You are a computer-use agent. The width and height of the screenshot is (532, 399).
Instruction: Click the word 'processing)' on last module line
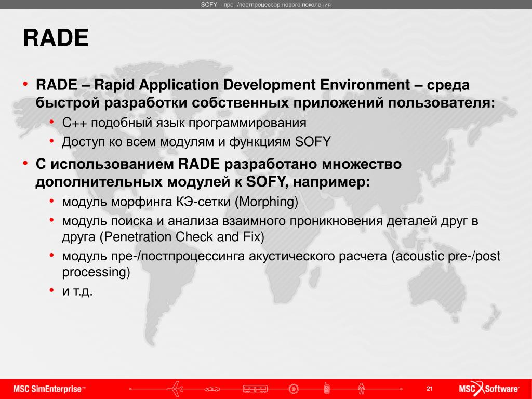pyautogui.click(x=96, y=272)
